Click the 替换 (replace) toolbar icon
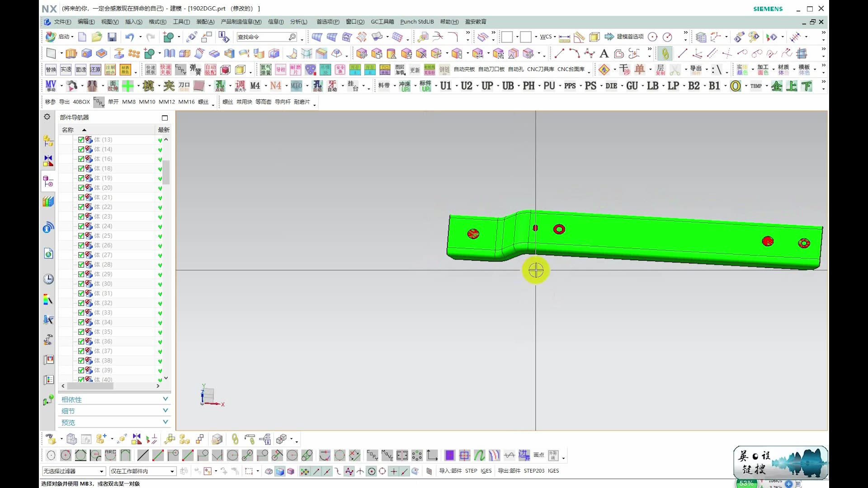This screenshot has height=488, width=868. pos(51,70)
